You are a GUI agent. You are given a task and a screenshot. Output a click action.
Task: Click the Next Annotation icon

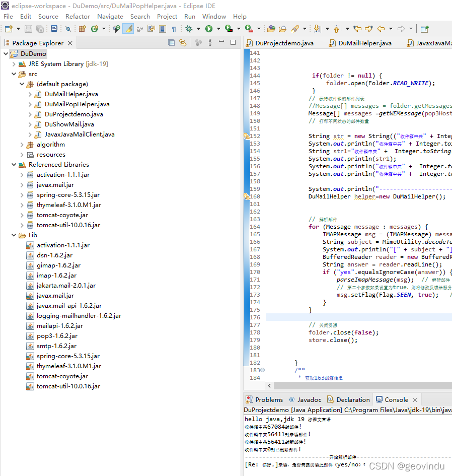[x=317, y=29]
